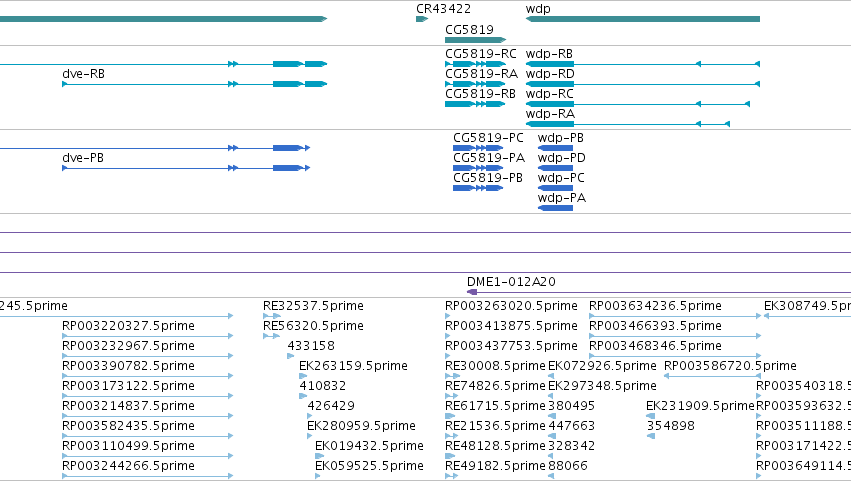
Task: Select RP003214837.5prime EST
Action: click(129, 406)
